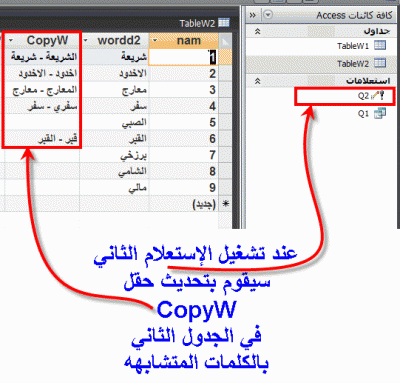Click the wordd2 cell الصبي
This screenshot has width=400, height=383.
(x=115, y=122)
